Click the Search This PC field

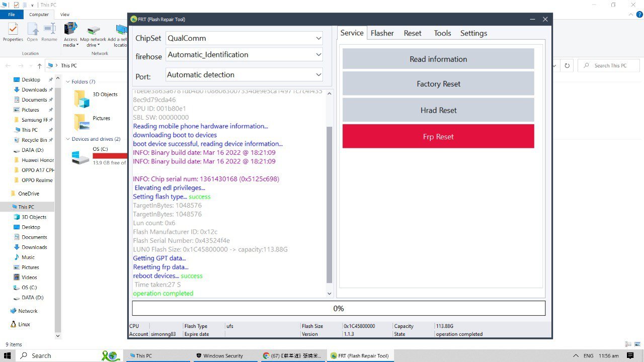point(610,66)
